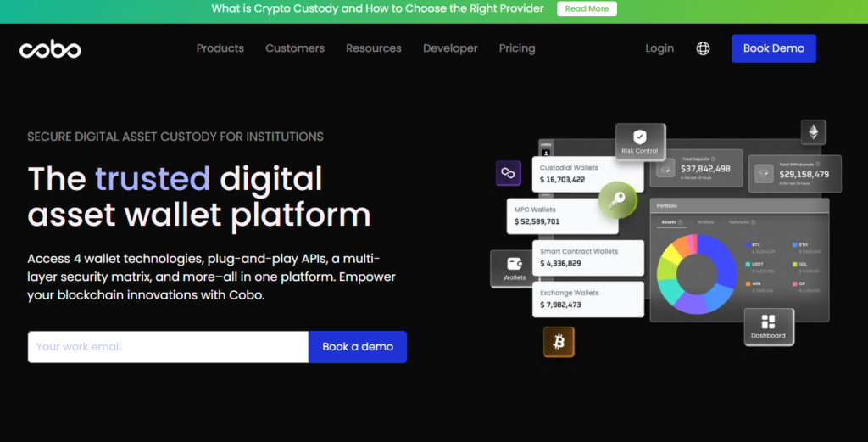868x442 pixels.
Task: Click the pink OP legend swatch
Action: click(x=795, y=283)
